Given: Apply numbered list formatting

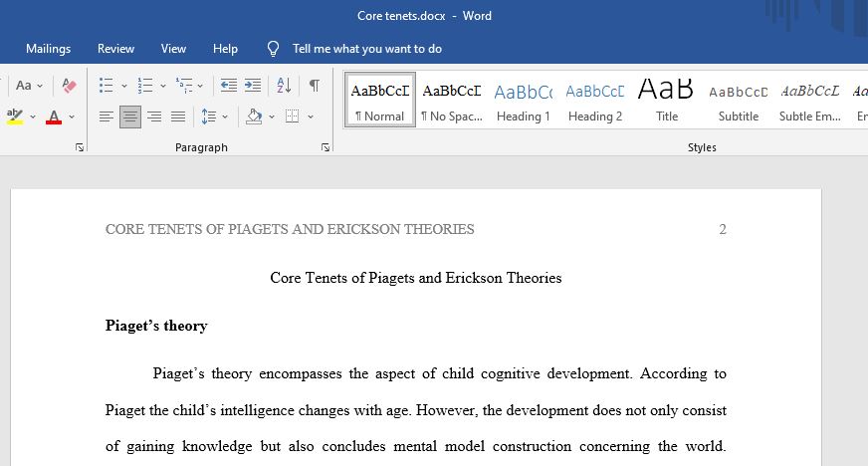Looking at the screenshot, I should tap(145, 86).
